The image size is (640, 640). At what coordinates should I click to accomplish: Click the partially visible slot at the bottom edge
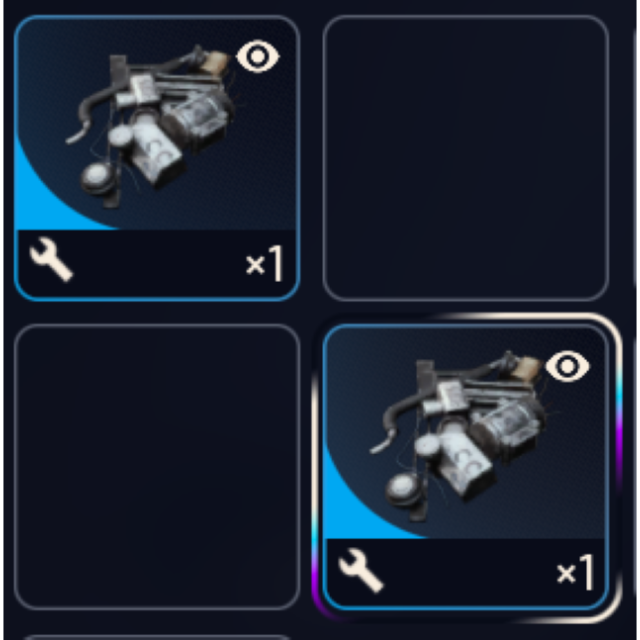pyautogui.click(x=157, y=637)
